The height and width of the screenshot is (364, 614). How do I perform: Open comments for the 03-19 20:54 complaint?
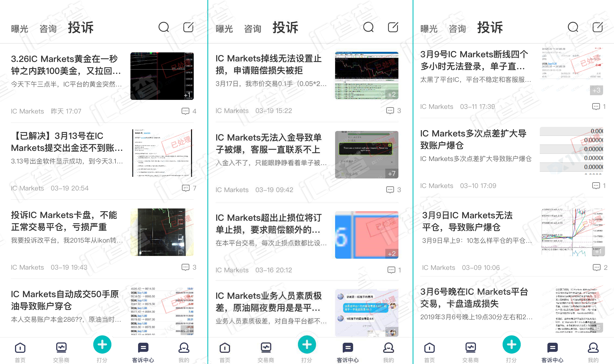[x=189, y=188]
